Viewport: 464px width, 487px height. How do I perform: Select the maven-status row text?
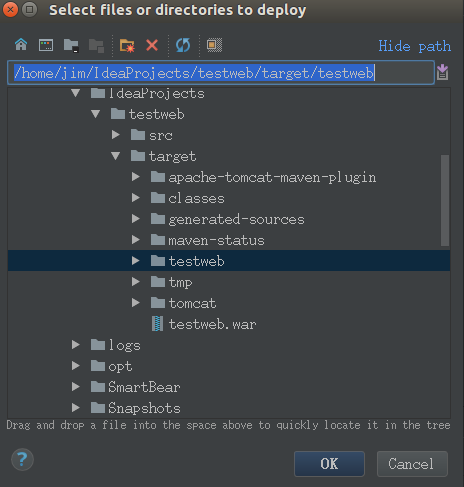point(216,240)
